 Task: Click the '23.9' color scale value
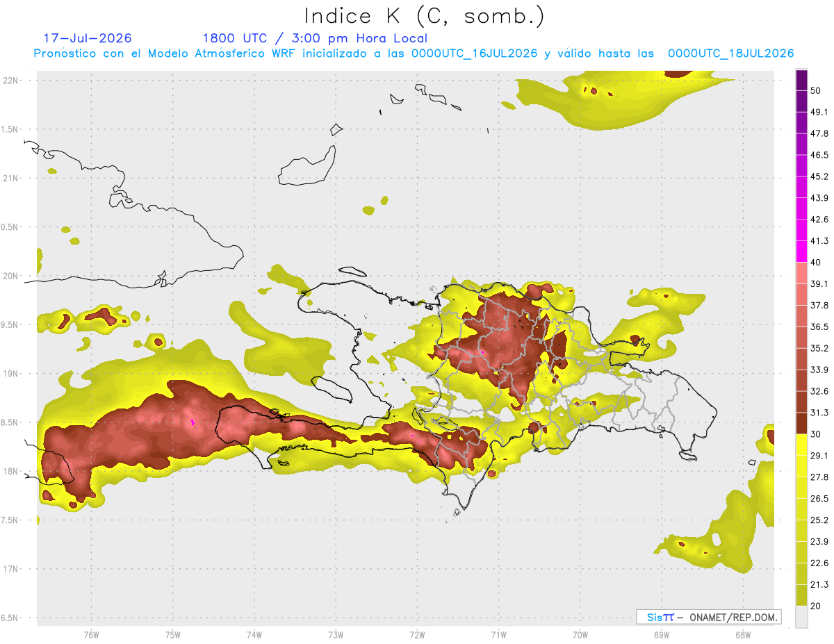819,541
